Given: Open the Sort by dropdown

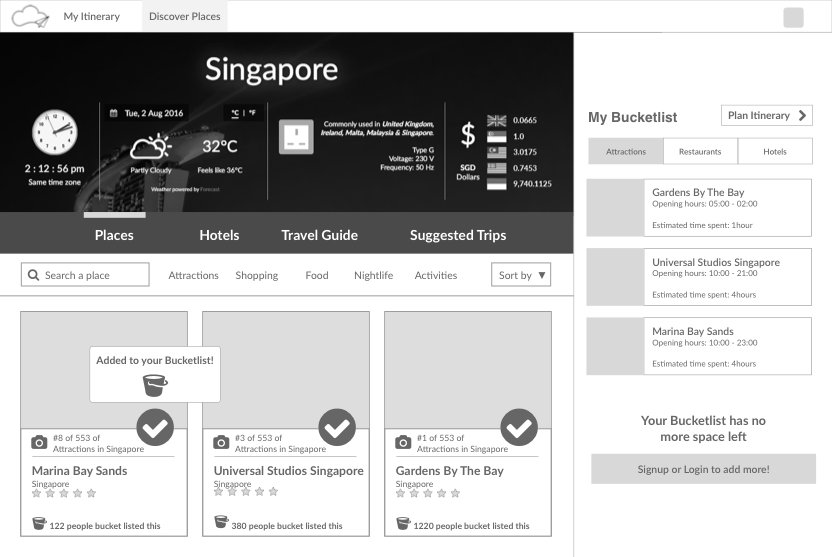Looking at the screenshot, I should (x=521, y=275).
